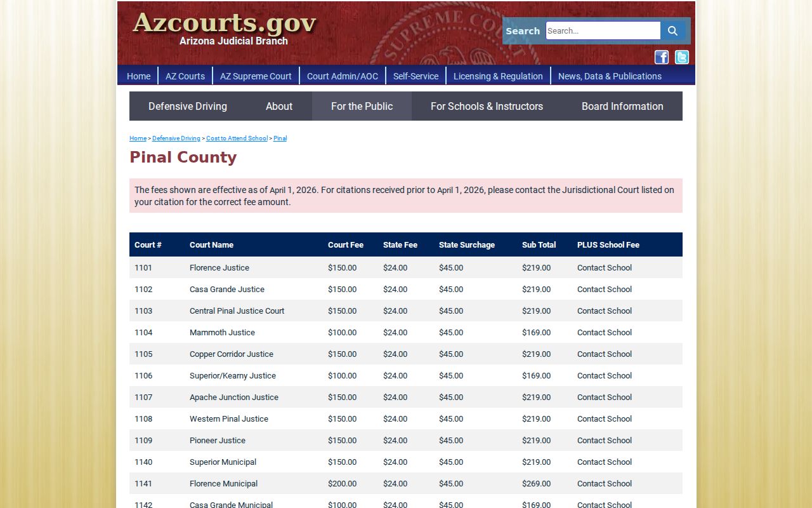Follow the Defensive Driving breadcrumb link
The image size is (812, 508).
tap(176, 138)
